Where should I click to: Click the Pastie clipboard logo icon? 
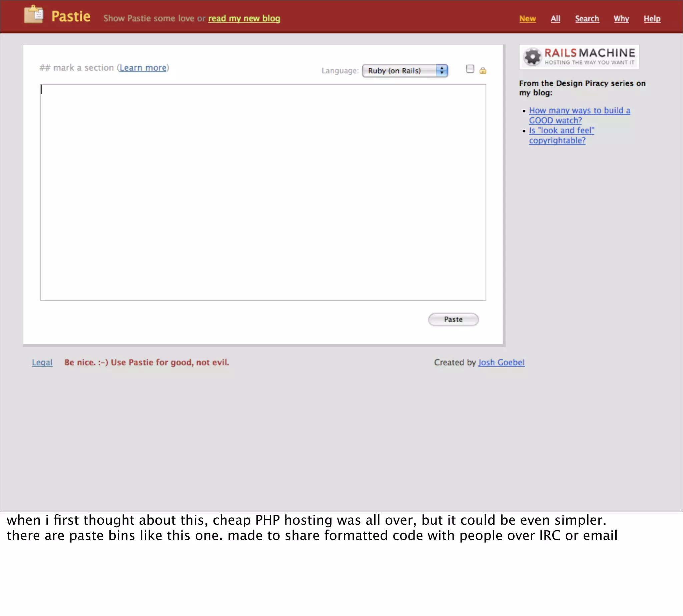[x=34, y=15]
